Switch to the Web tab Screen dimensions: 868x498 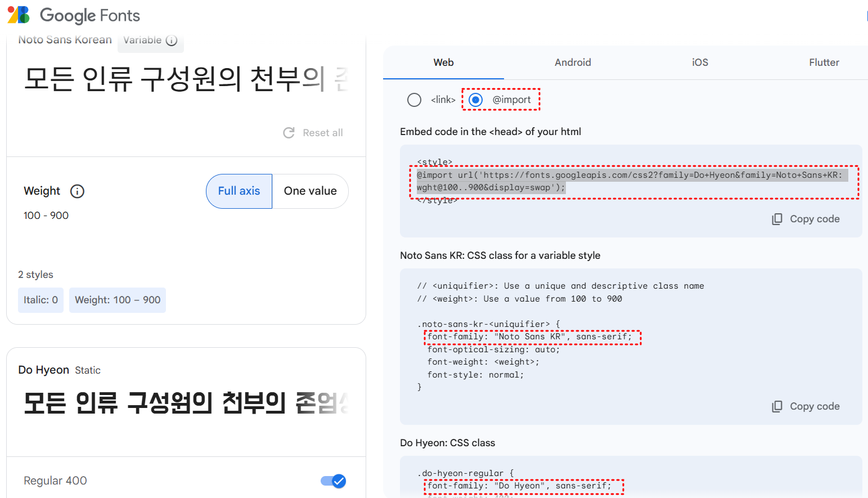click(x=443, y=62)
